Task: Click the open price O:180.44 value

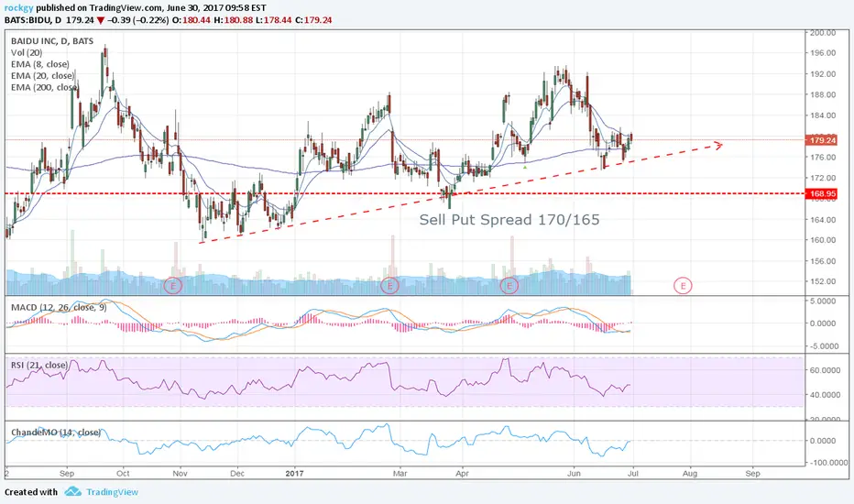Action: click(192, 20)
